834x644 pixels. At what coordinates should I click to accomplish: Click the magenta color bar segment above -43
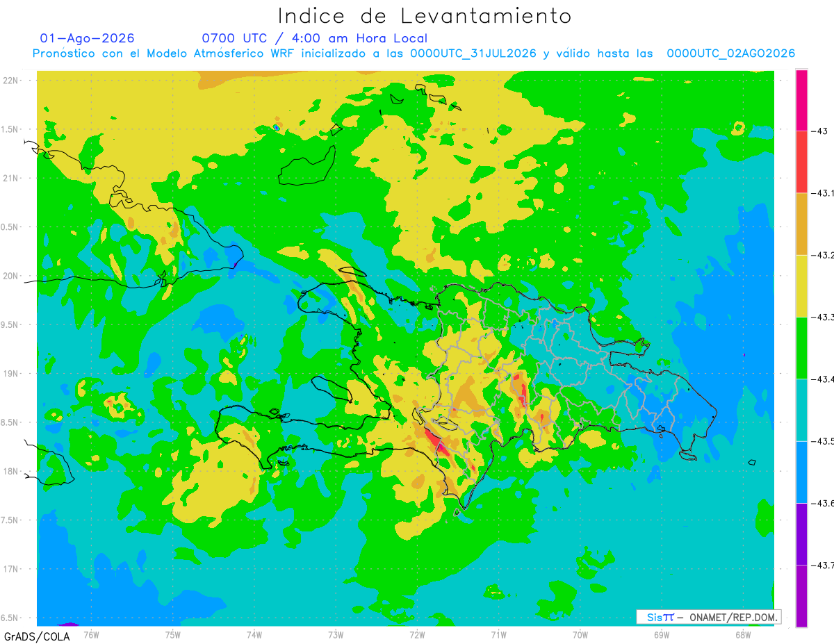coord(801,100)
